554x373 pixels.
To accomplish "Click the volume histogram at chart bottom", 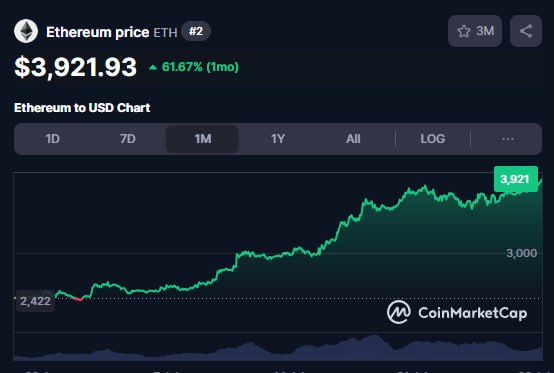I will tap(278, 348).
